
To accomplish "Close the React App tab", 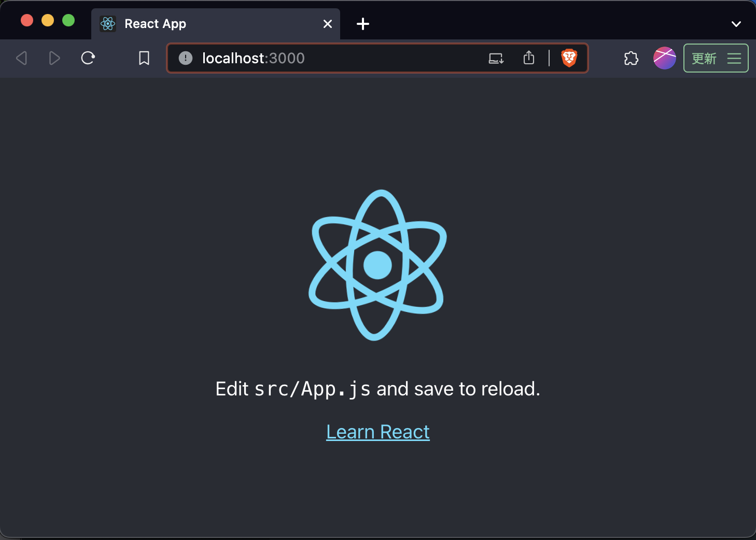I will [x=328, y=24].
